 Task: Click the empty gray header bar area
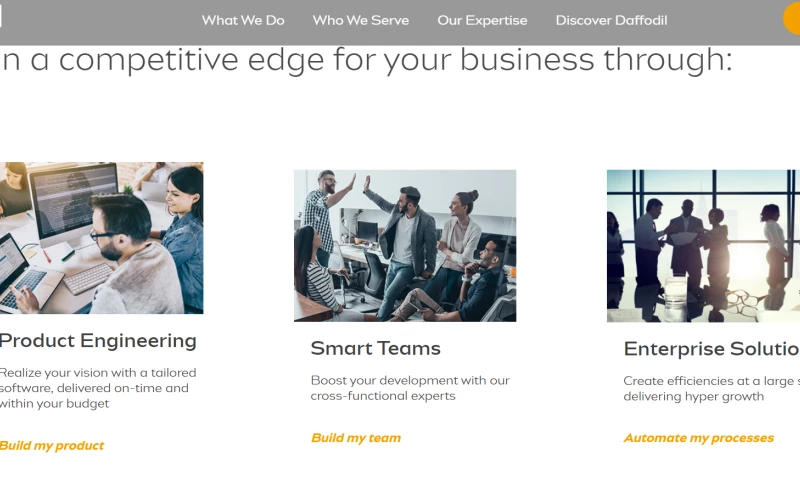tap(100, 20)
